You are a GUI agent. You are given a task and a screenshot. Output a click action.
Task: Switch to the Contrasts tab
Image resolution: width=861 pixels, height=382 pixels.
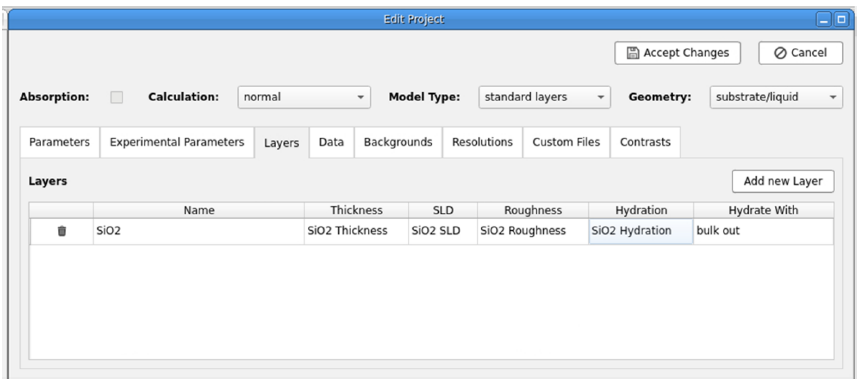click(x=645, y=142)
